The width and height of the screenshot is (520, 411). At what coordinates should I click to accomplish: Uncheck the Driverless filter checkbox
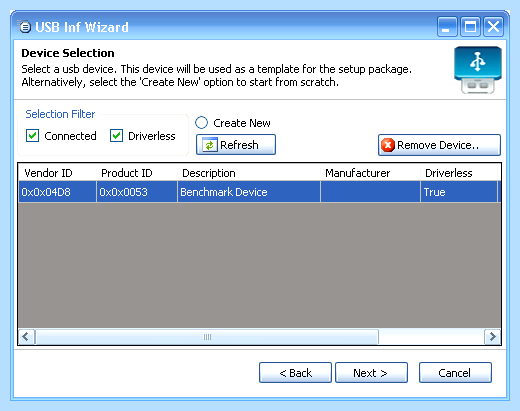pos(116,136)
